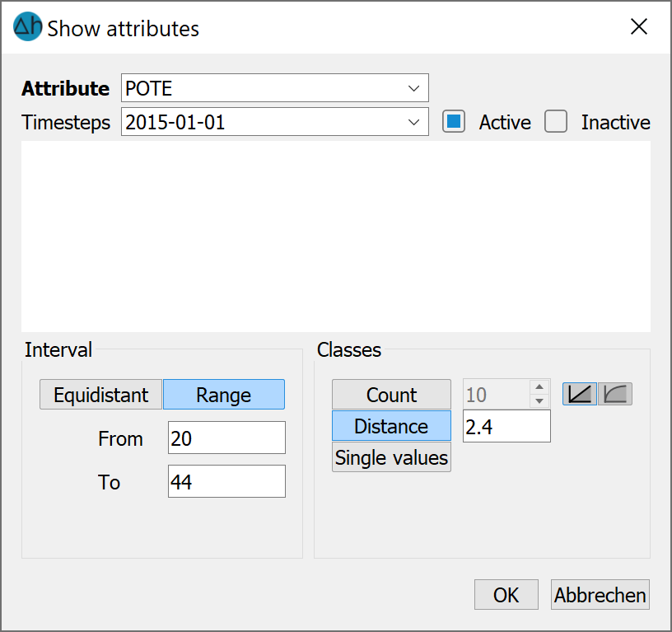Confirm the dialog with OK
672x632 pixels.
506,595
